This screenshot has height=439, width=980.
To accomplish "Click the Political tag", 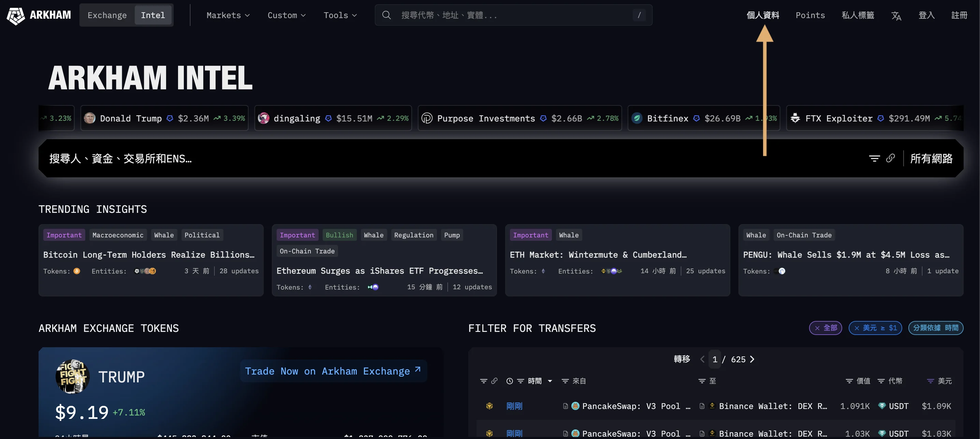I will click(x=202, y=235).
